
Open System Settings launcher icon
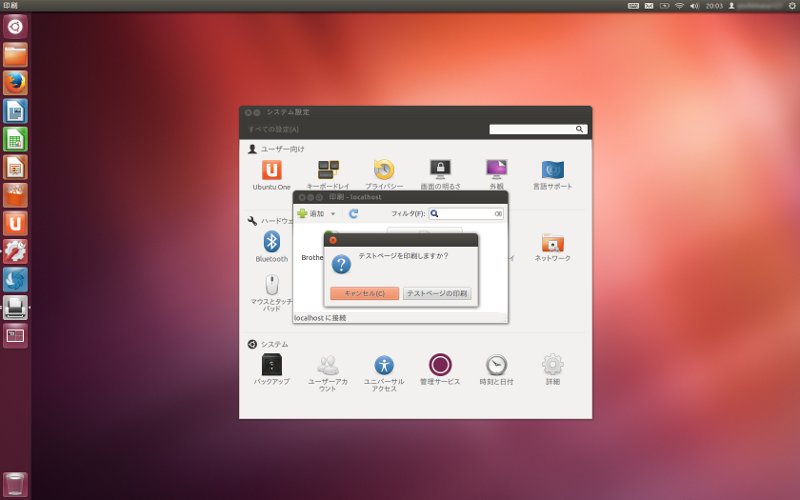pyautogui.click(x=15, y=251)
